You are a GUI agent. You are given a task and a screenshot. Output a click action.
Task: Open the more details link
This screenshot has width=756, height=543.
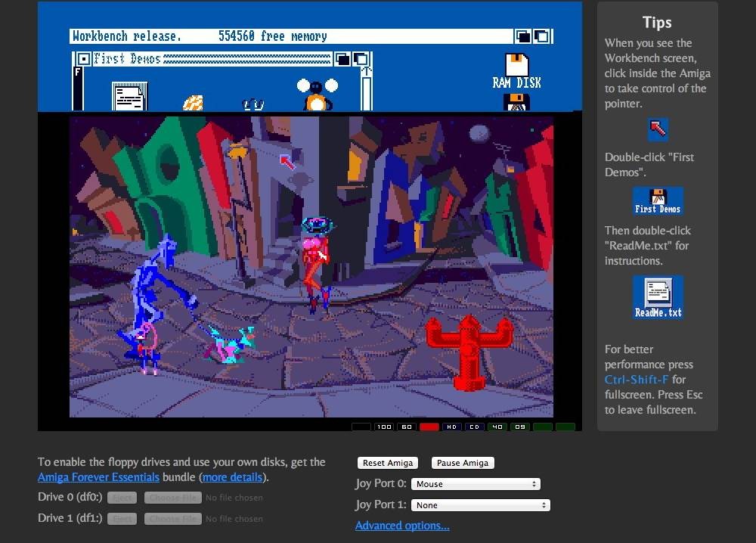(x=232, y=477)
